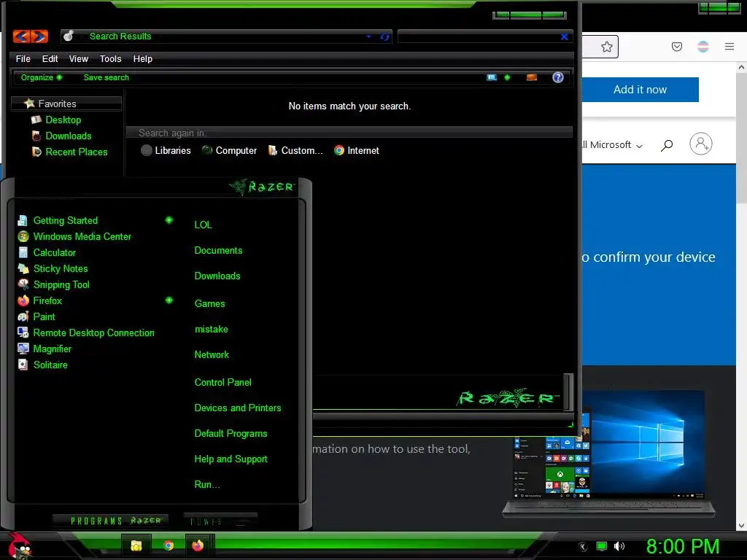The width and height of the screenshot is (747, 560).
Task: Open the address bar history dropdown
Action: 368,36
